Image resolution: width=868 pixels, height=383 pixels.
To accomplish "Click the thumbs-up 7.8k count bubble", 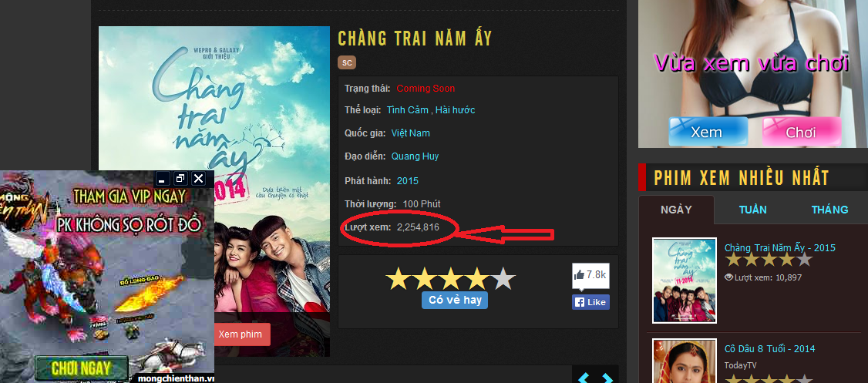I will (590, 276).
